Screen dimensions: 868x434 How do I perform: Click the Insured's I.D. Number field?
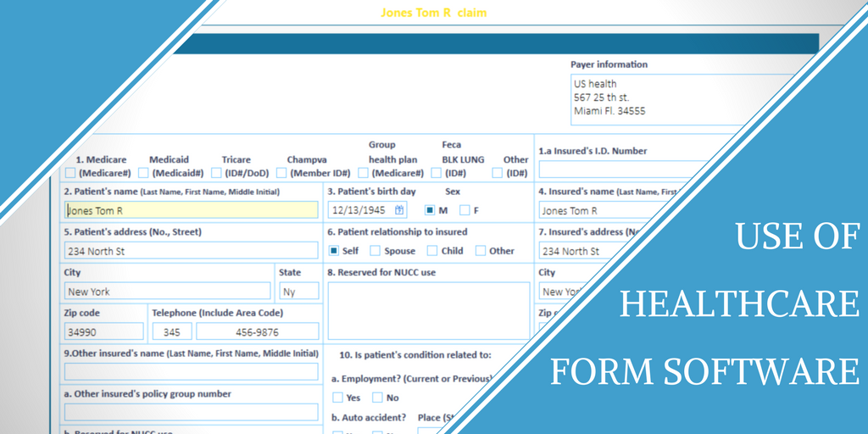tap(623, 170)
